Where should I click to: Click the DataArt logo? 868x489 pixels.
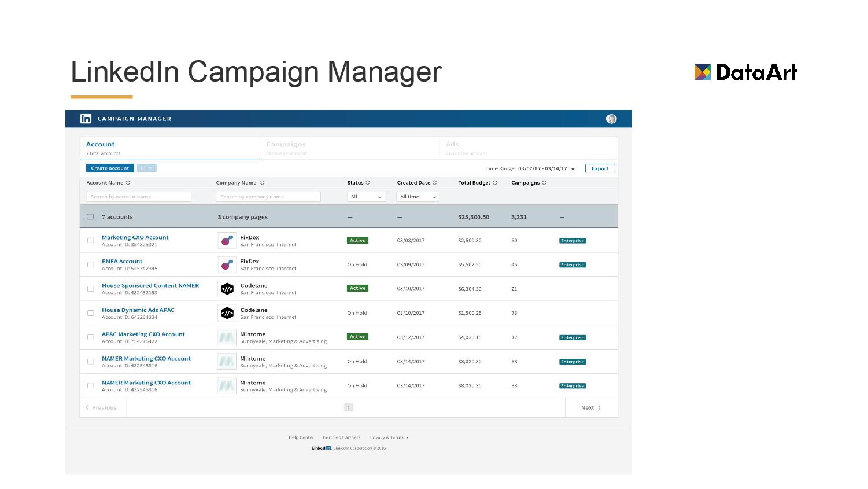pyautogui.click(x=745, y=72)
